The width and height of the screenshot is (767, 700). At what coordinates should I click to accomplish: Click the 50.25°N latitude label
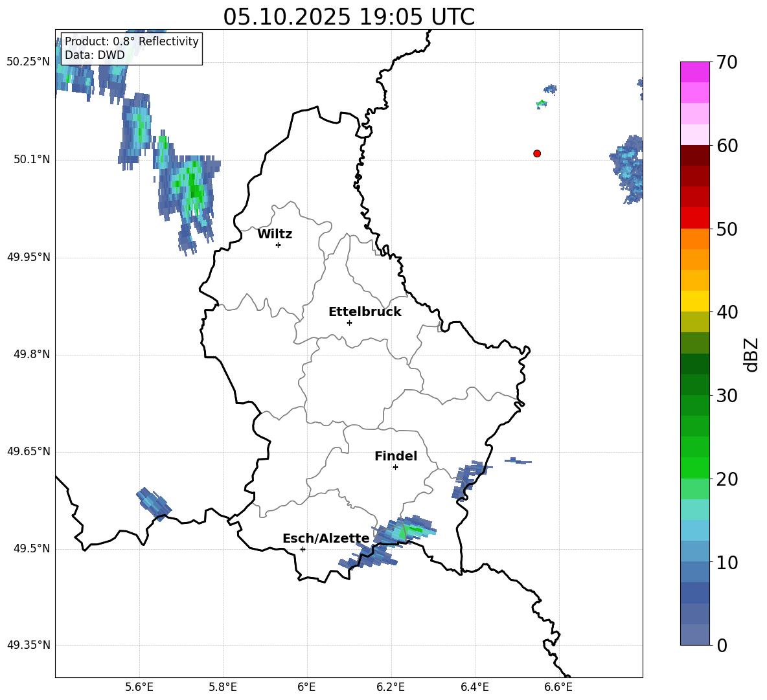point(29,62)
